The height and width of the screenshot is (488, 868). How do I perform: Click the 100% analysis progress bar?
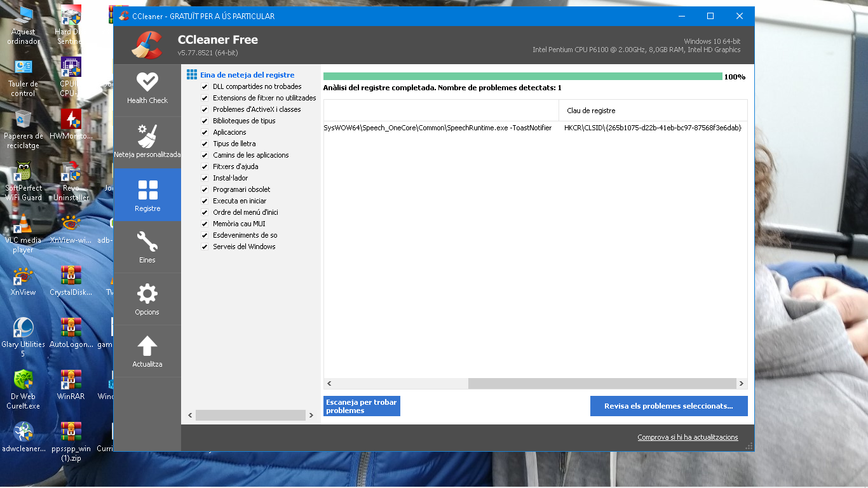[523, 76]
